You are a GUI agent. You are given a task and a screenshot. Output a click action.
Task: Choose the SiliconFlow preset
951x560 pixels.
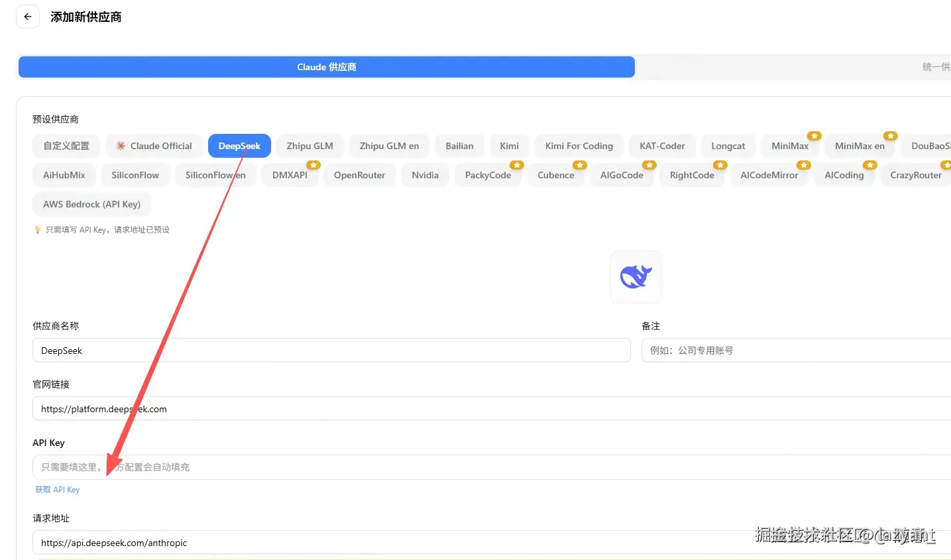135,175
